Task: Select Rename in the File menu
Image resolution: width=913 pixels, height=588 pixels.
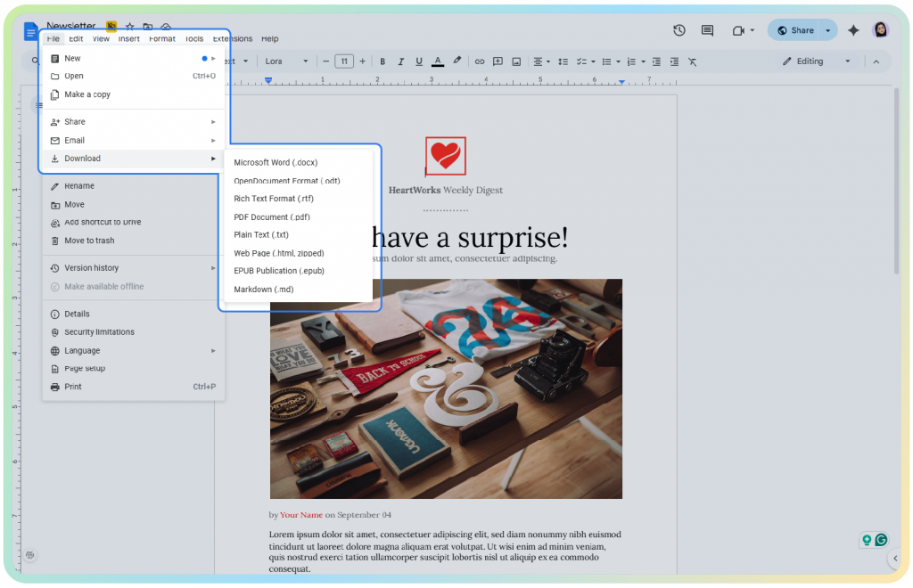Action: pos(134,186)
